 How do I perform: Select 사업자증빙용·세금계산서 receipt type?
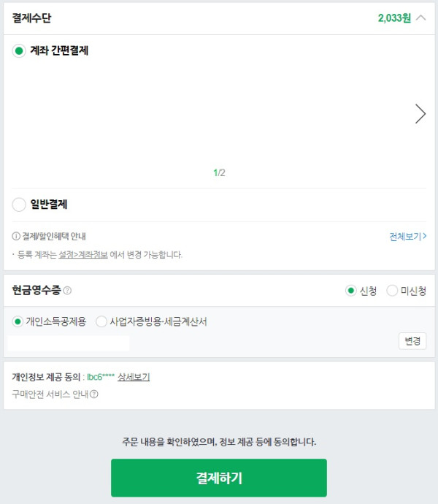(x=101, y=321)
